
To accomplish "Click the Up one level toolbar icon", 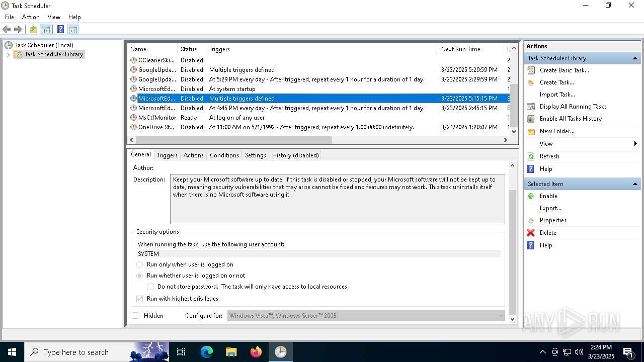I will click(x=34, y=30).
